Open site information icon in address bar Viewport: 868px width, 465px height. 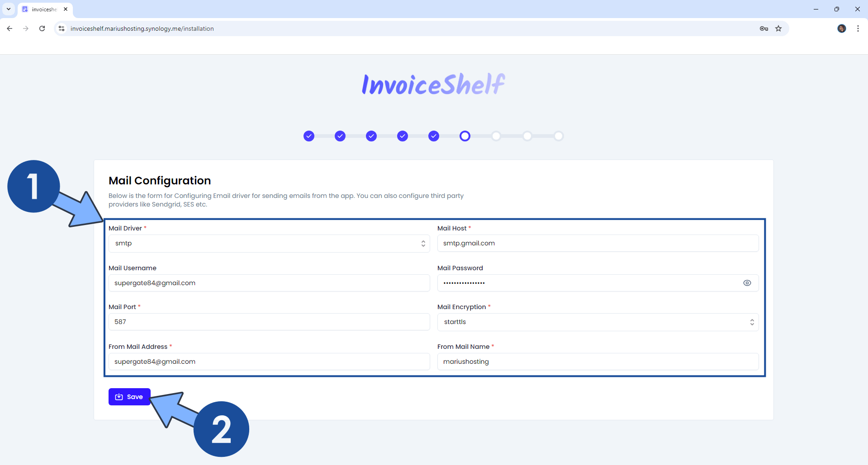(62, 28)
